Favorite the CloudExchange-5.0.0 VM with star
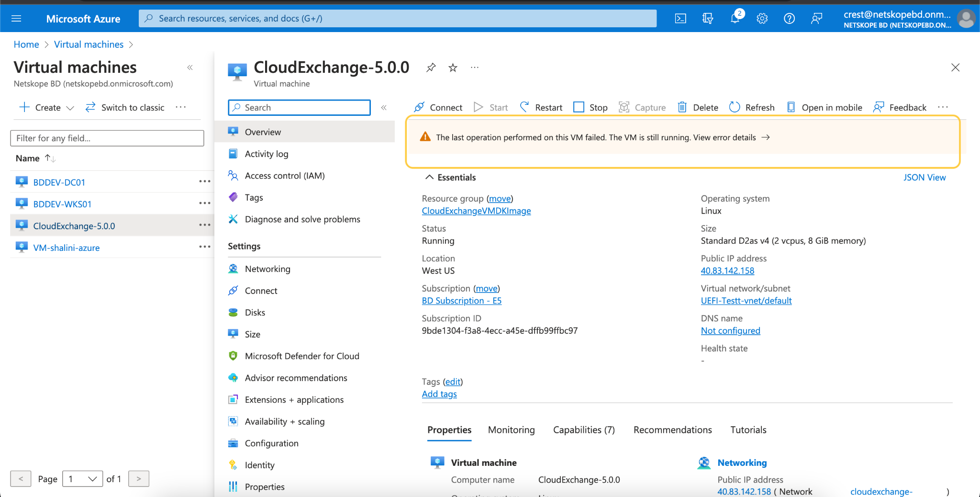Image resolution: width=980 pixels, height=497 pixels. click(x=453, y=68)
